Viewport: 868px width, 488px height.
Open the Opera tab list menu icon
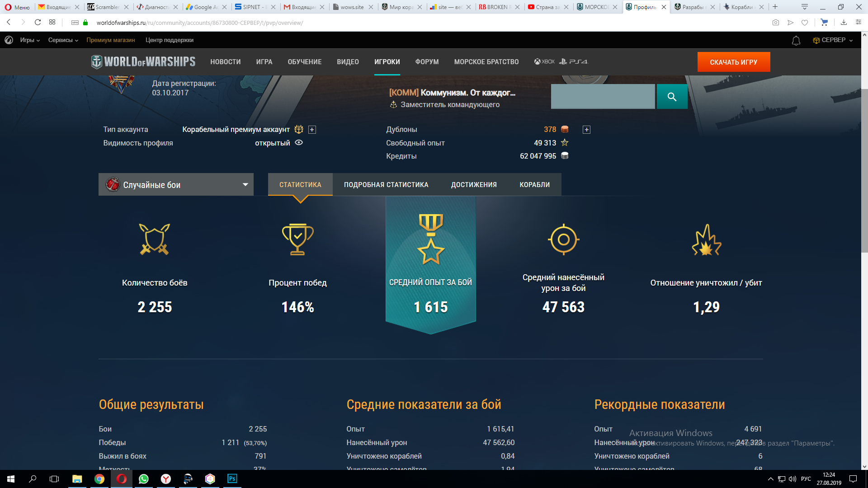coord(805,7)
